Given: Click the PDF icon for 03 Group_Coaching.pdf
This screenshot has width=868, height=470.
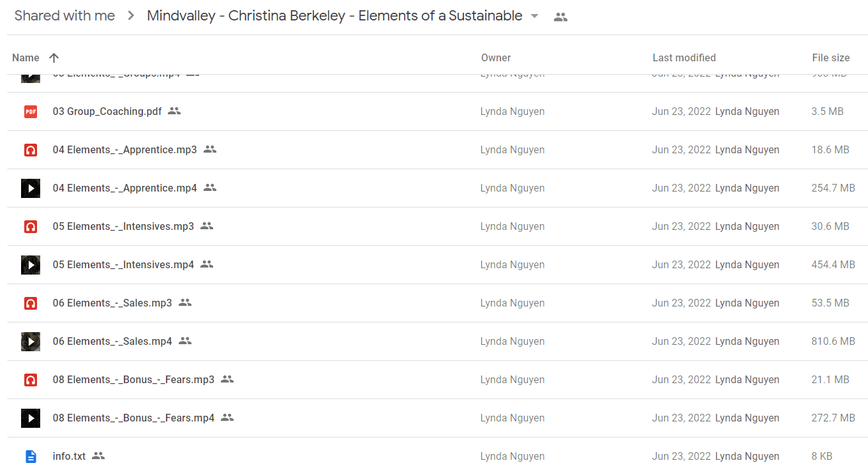Looking at the screenshot, I should pyautogui.click(x=31, y=112).
